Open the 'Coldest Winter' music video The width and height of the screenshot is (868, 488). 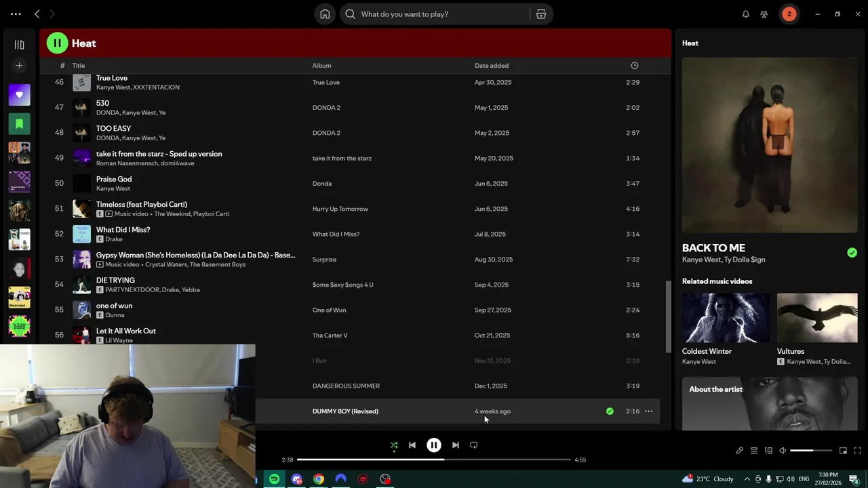(x=726, y=318)
